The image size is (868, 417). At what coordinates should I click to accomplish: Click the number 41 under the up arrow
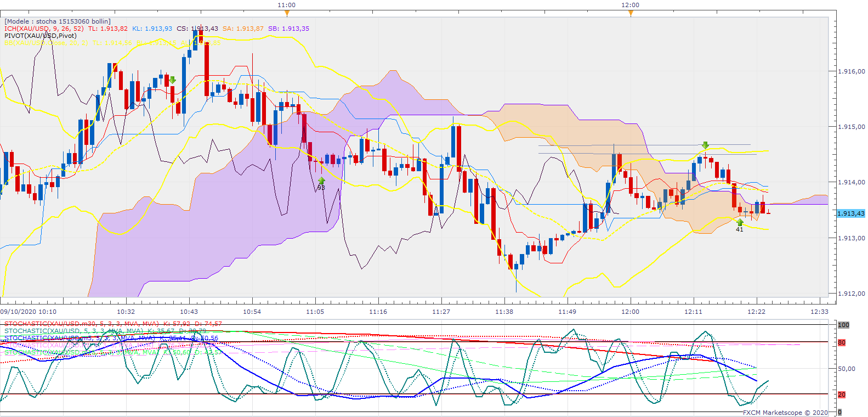pyautogui.click(x=740, y=229)
